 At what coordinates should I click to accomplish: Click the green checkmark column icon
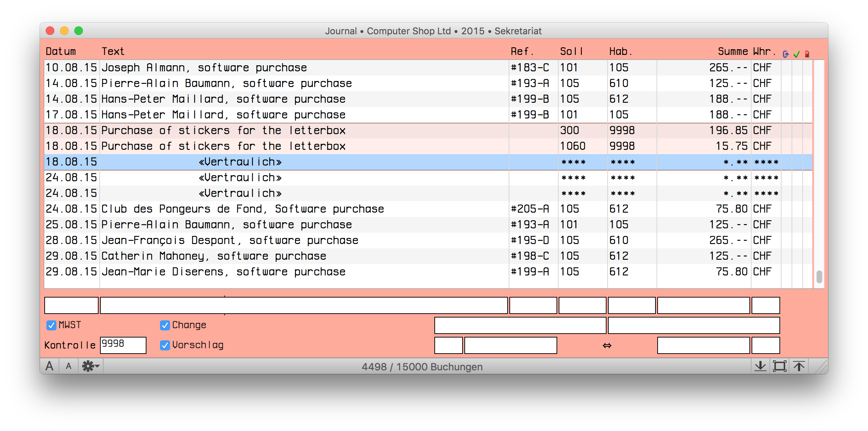pos(797,54)
